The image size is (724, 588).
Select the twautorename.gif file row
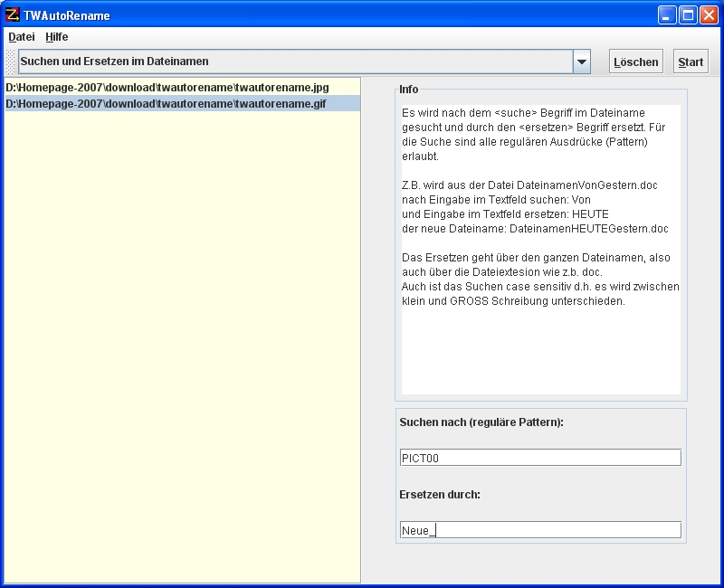[x=183, y=103]
